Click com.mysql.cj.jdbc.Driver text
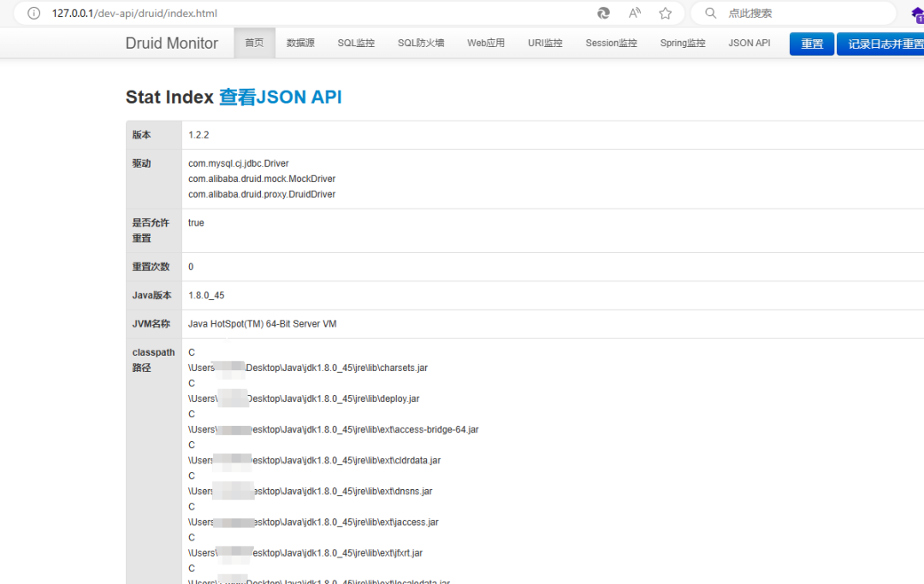The image size is (924, 584). (239, 163)
